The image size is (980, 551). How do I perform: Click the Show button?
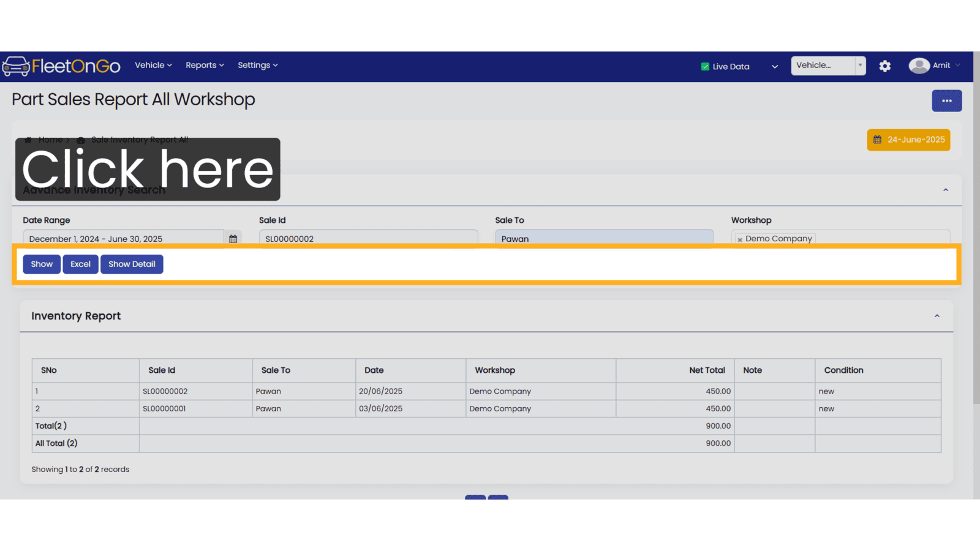42,264
